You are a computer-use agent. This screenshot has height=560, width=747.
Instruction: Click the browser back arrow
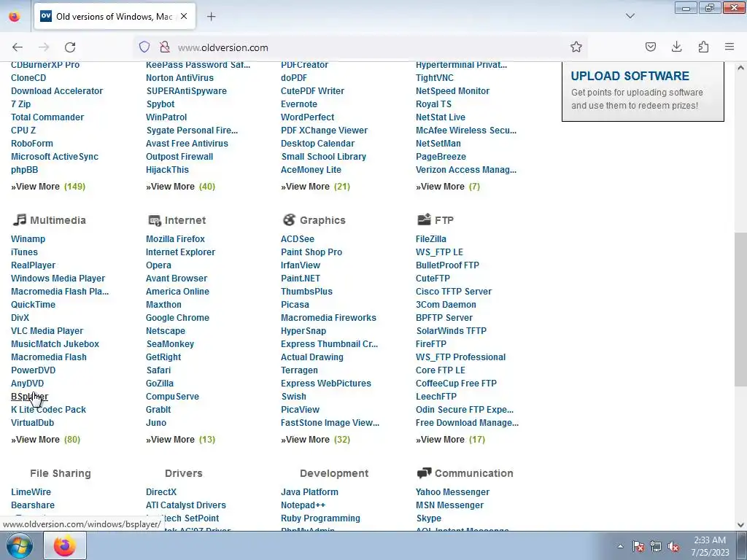coord(18,47)
